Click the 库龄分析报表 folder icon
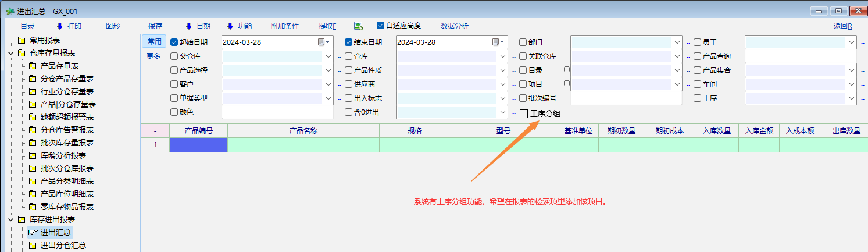 coord(33,155)
